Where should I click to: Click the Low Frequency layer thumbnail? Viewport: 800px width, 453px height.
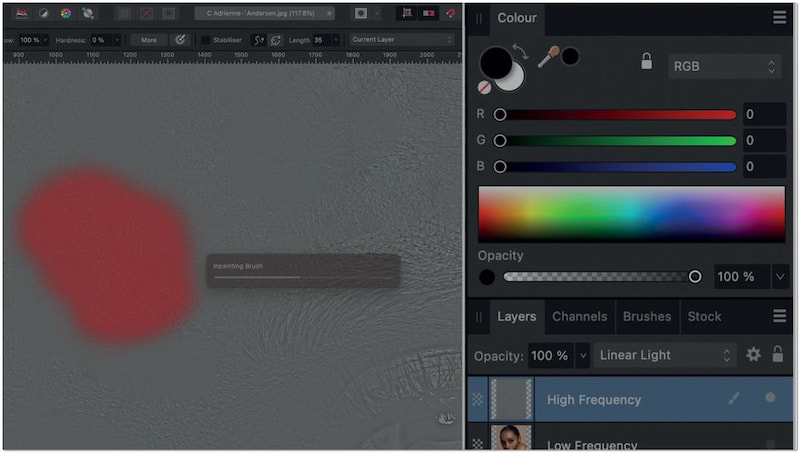(513, 440)
